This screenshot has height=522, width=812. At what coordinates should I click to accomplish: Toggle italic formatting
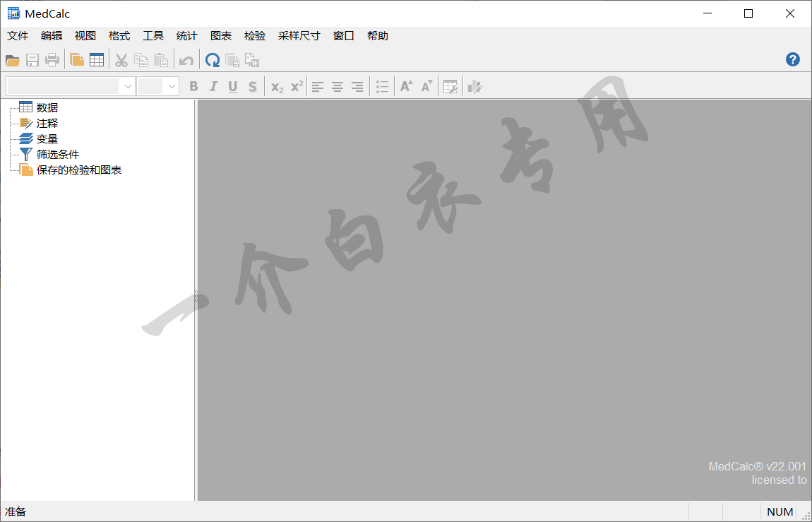point(213,87)
